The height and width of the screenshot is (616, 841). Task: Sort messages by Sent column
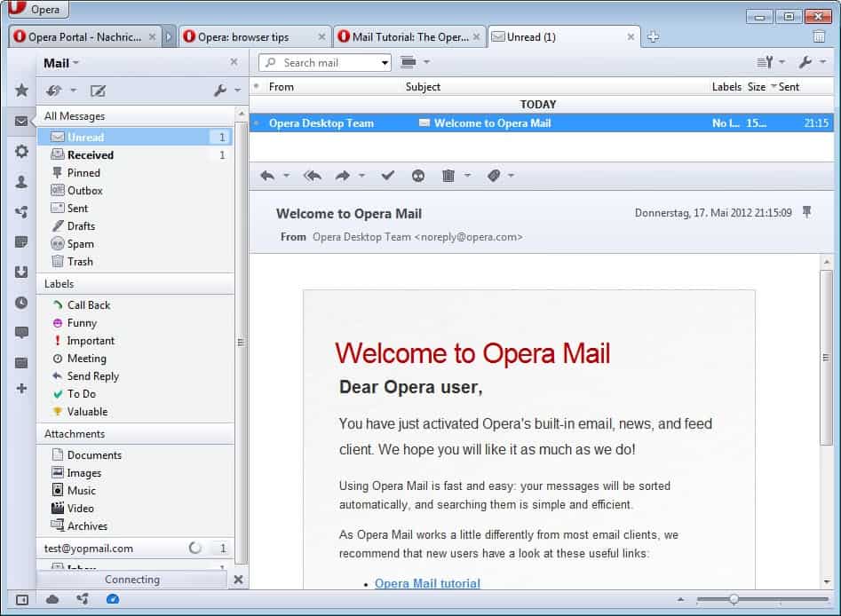point(789,87)
